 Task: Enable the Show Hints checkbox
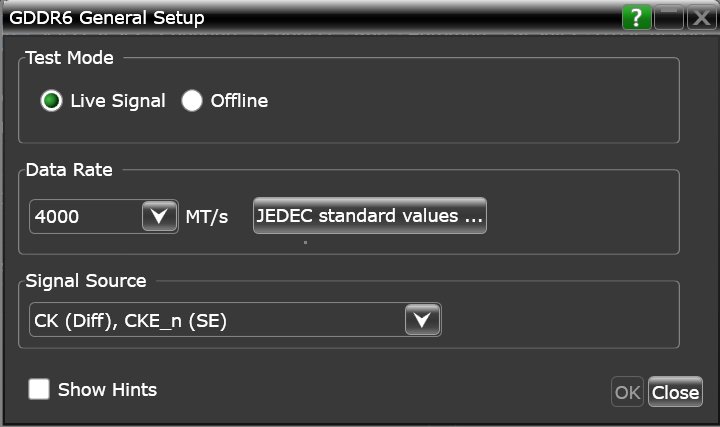(39, 389)
